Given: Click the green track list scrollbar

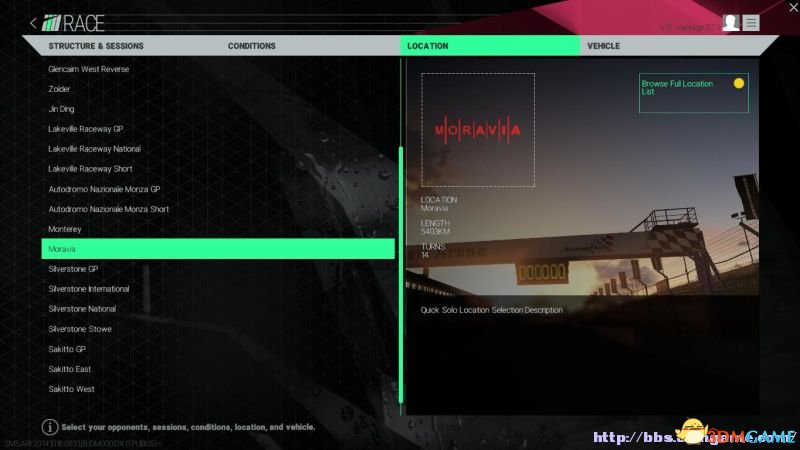Looking at the screenshot, I should tap(401, 275).
